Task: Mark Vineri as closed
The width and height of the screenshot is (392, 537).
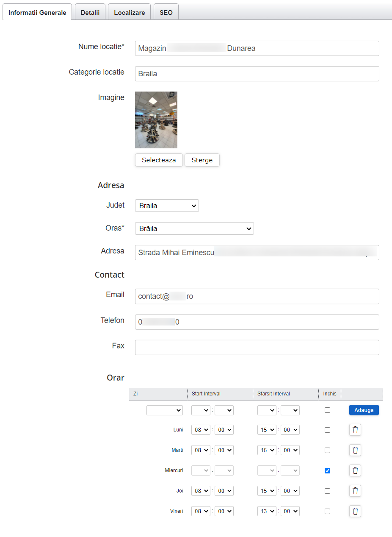Action: click(327, 511)
